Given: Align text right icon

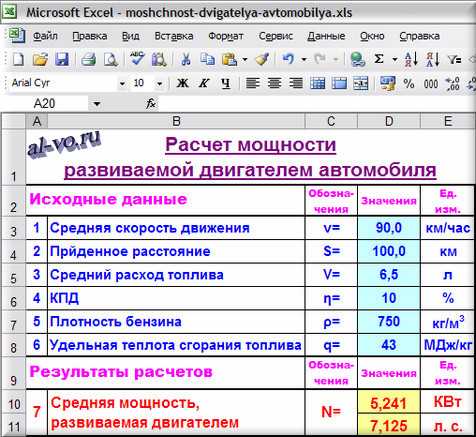Looking at the screenshot, I should 296,83.
